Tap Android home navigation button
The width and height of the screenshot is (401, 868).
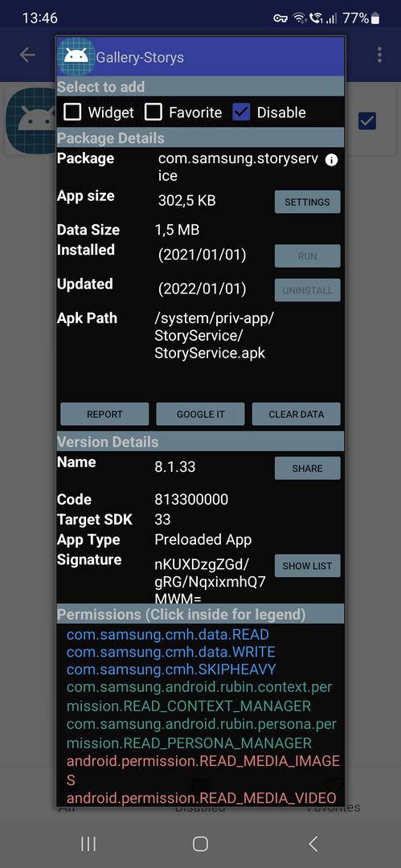[x=201, y=844]
